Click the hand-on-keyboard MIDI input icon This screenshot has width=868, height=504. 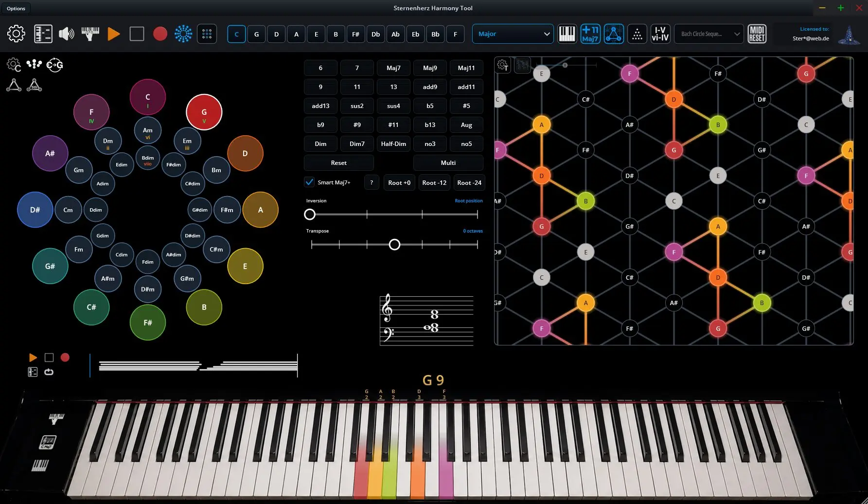click(x=90, y=34)
